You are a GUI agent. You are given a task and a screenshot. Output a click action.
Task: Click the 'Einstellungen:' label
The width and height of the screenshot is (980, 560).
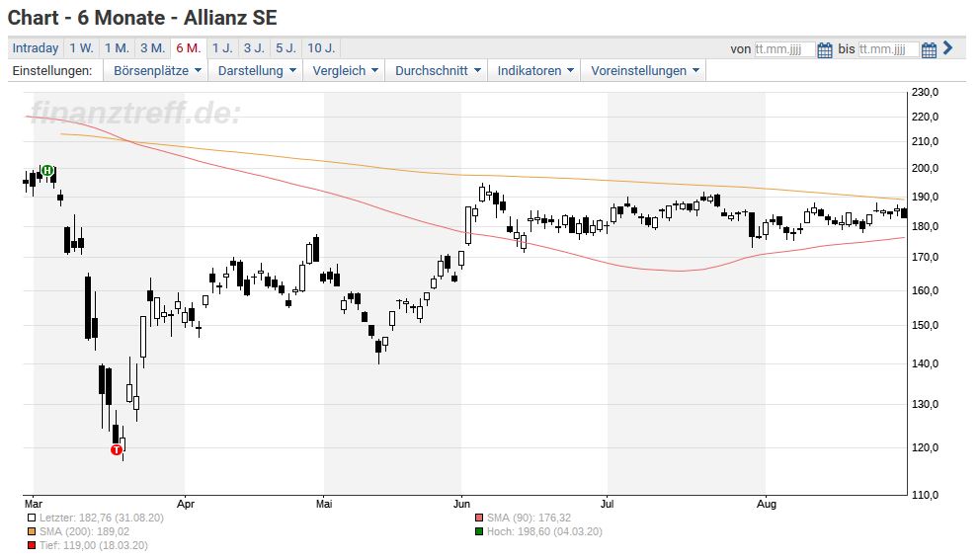point(52,71)
